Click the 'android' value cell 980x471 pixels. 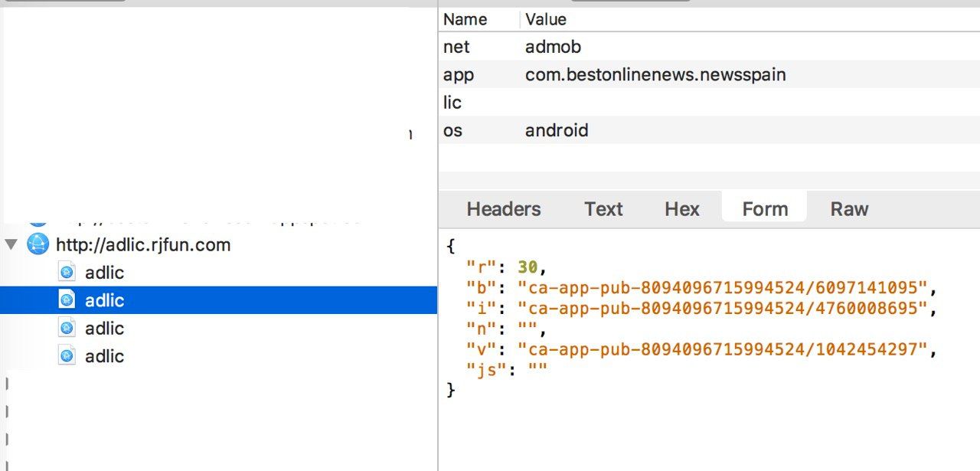point(557,130)
